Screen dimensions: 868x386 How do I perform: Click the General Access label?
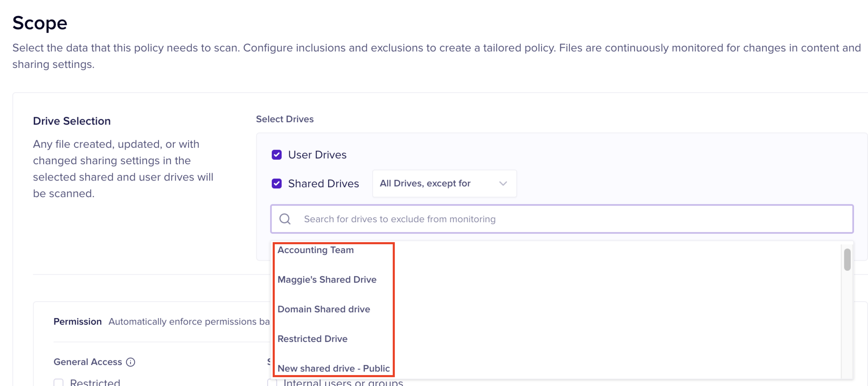[88, 362]
